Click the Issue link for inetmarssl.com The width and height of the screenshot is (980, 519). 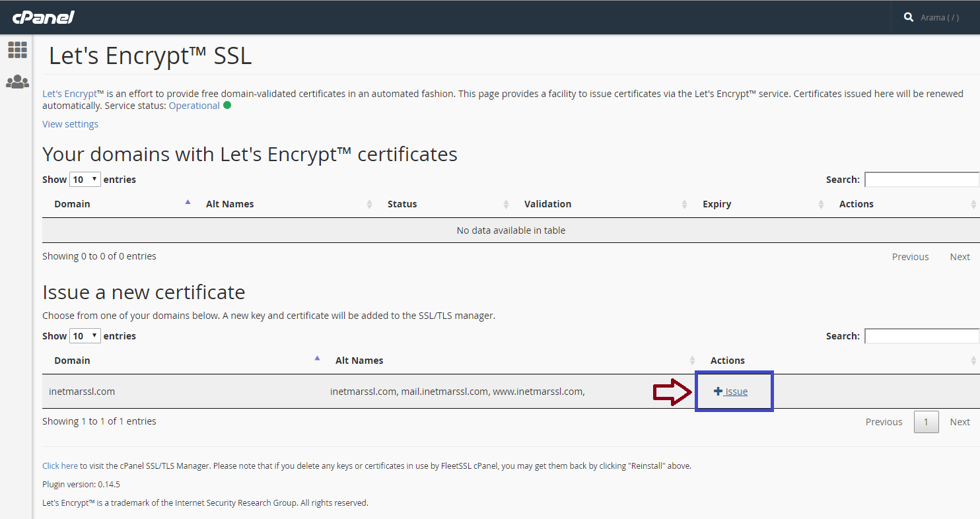coord(731,392)
